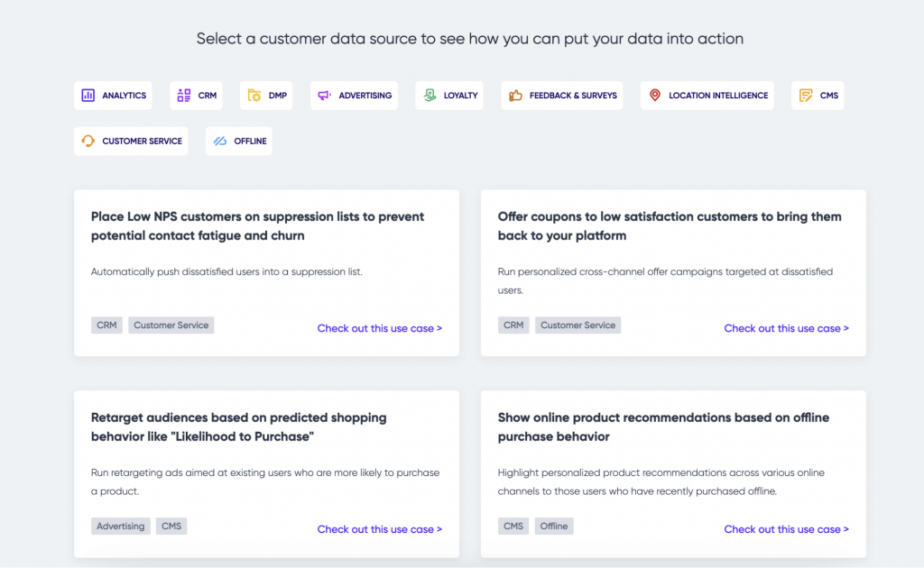The width and height of the screenshot is (924, 568).
Task: Open the offline purchase recommendations use case
Action: (786, 529)
